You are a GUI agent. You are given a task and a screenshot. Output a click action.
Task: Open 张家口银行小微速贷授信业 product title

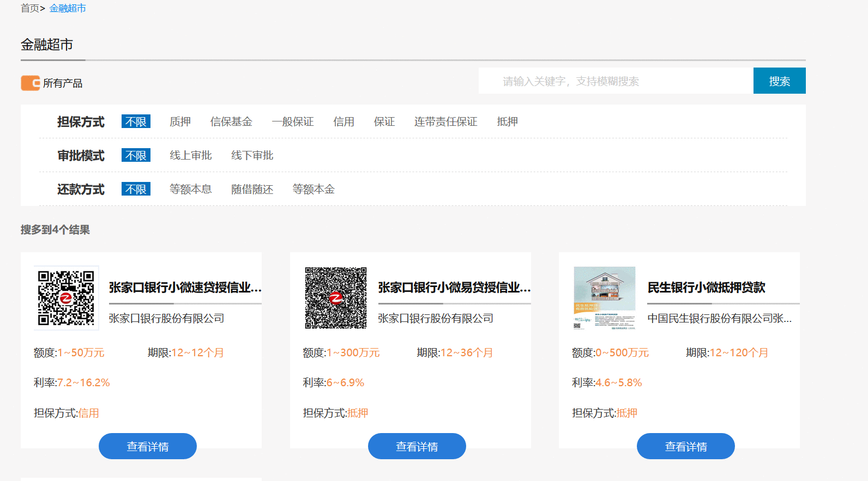pos(185,287)
